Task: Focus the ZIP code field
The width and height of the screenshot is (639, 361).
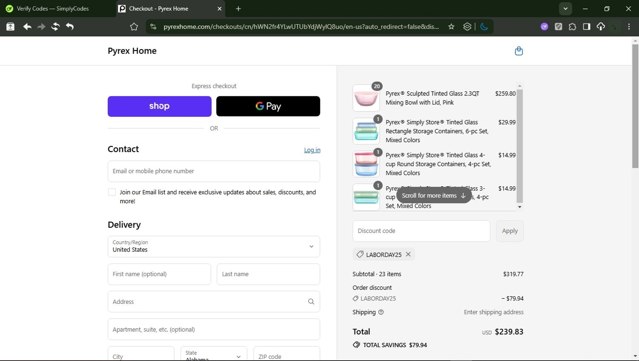Action: (286, 354)
